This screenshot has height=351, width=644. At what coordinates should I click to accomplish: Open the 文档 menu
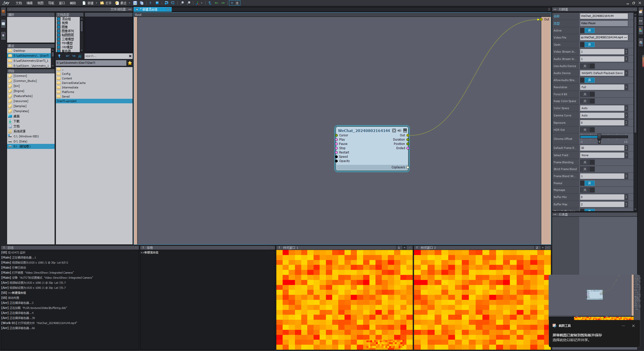pos(19,3)
